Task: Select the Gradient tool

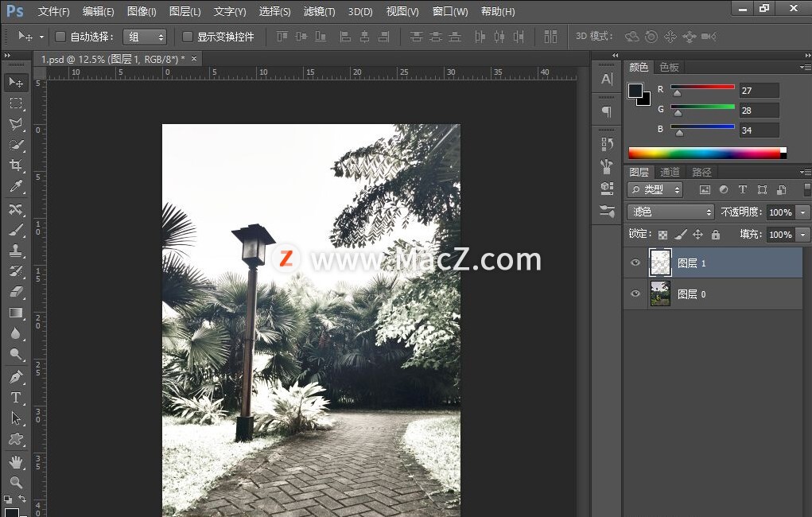Action: pyautogui.click(x=16, y=313)
